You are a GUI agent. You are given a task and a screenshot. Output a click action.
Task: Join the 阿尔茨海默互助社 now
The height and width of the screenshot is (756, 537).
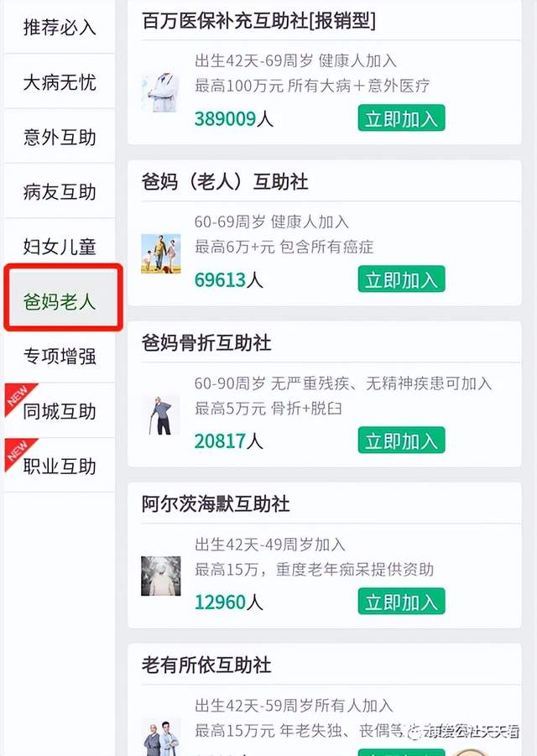pos(401,602)
